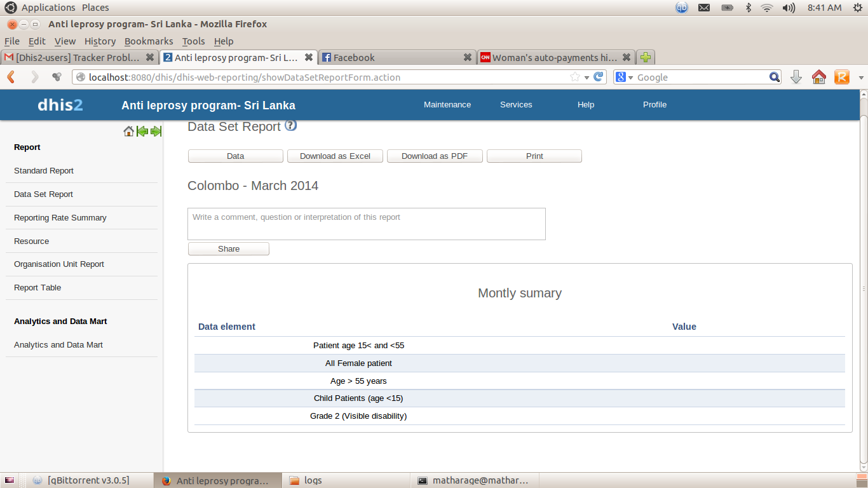868x488 pixels.
Task: Open Reporting Rate Summary in sidebar
Action: (60, 218)
